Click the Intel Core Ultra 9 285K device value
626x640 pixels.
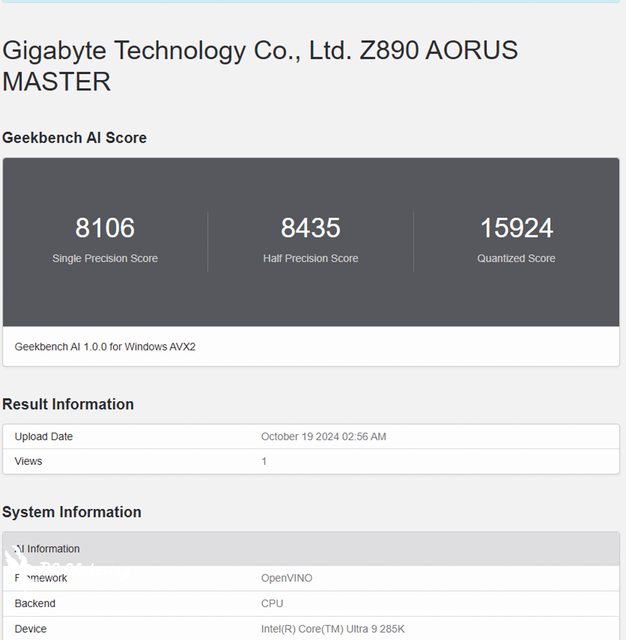pos(333,629)
